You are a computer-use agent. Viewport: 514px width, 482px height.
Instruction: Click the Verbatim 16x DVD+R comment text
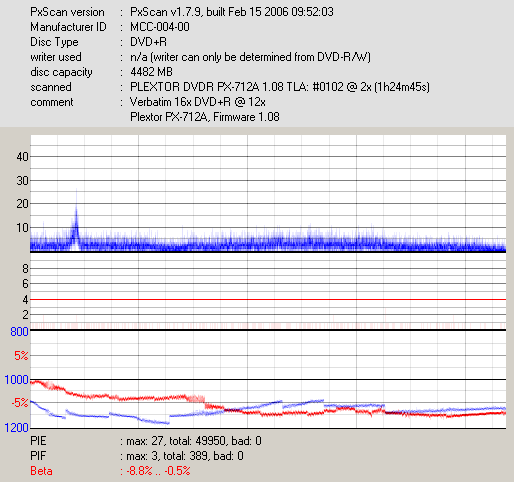198,102
